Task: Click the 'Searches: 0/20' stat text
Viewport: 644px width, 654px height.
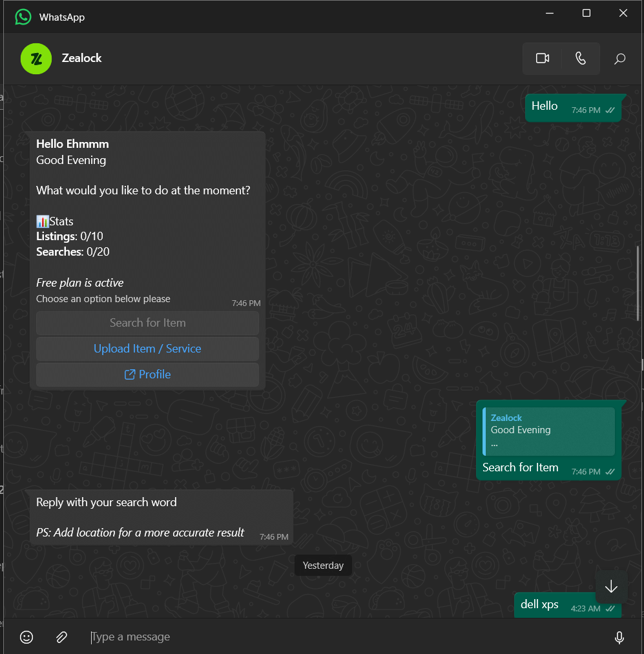Action: coord(73,252)
